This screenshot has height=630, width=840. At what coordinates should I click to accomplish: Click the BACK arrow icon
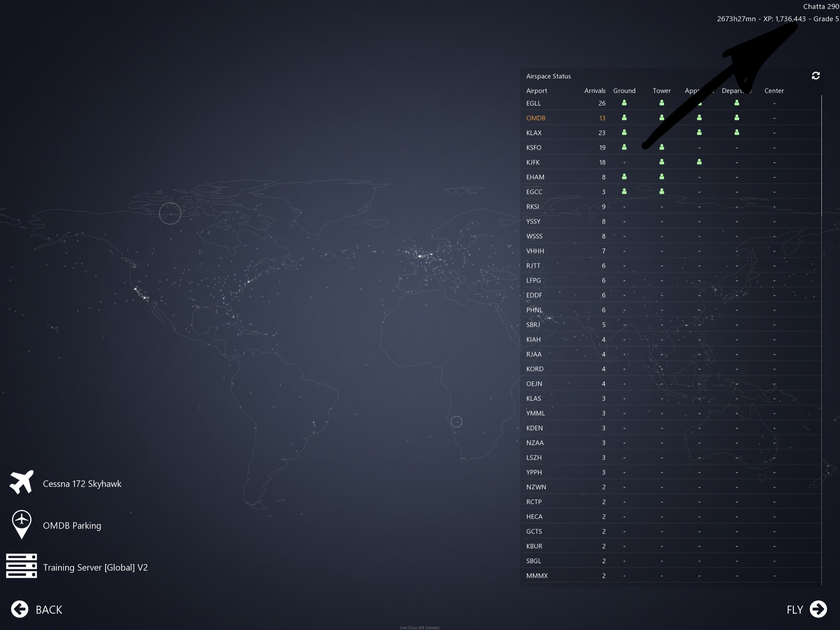click(x=20, y=609)
